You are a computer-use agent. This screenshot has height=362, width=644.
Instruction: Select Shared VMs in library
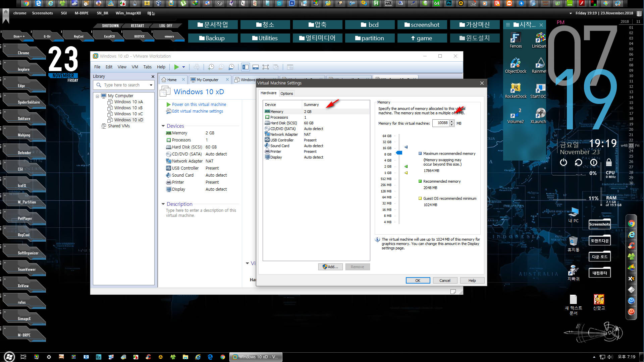(115, 126)
